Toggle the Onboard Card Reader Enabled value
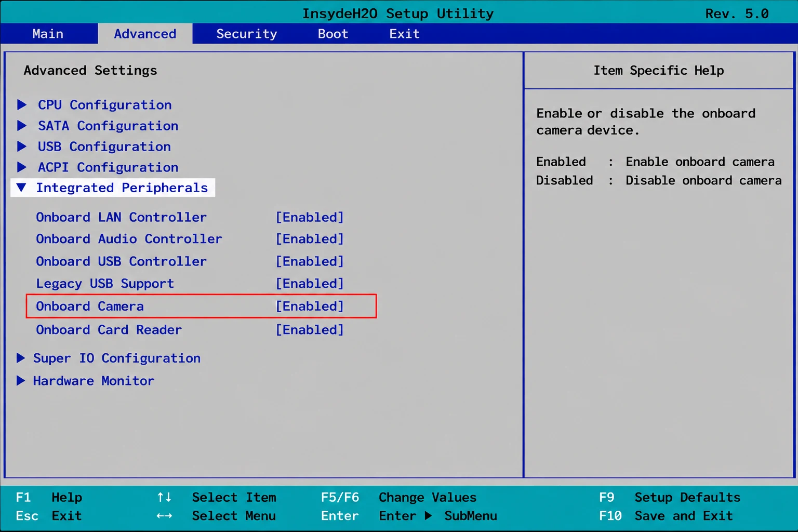 [310, 330]
